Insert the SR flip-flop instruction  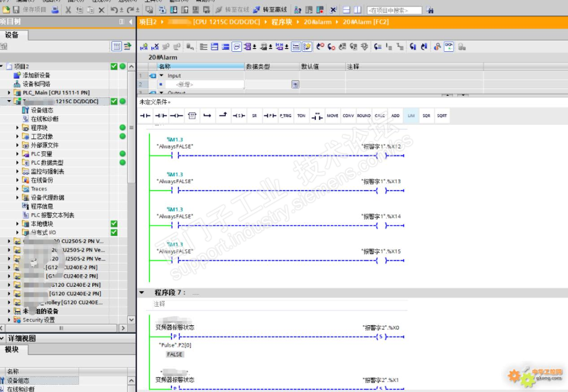pyautogui.click(x=254, y=116)
